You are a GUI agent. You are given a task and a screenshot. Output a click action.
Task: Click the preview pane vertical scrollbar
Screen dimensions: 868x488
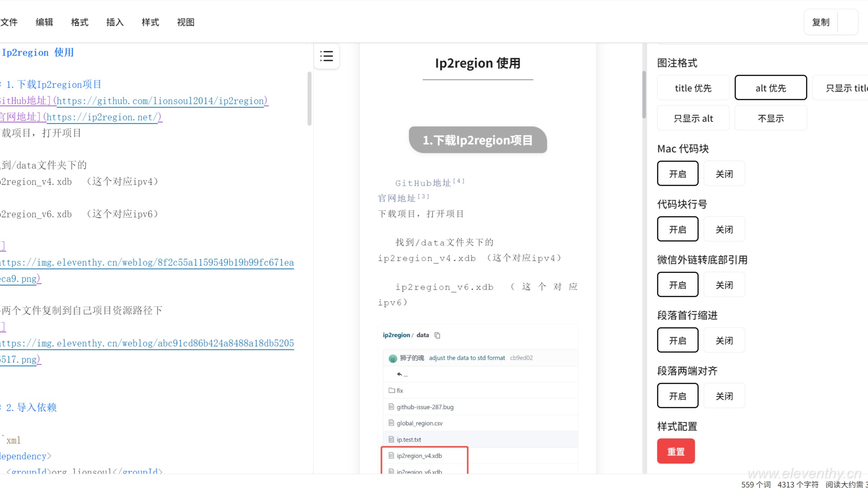point(644,94)
